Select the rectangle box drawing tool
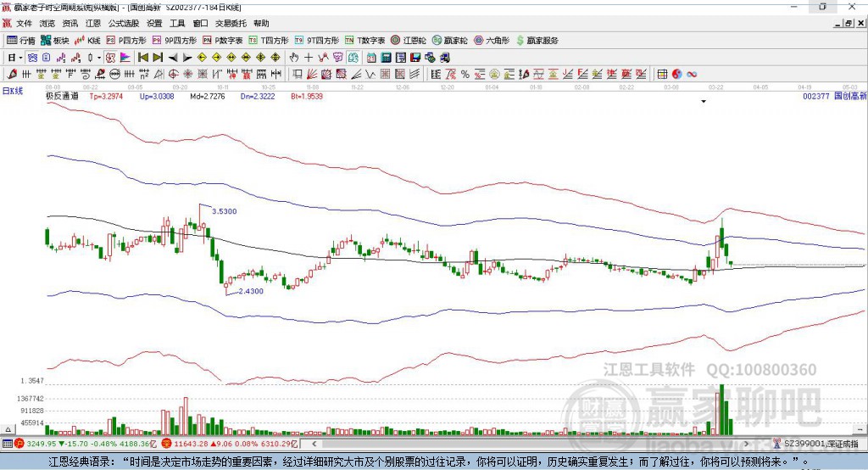The height and width of the screenshot is (470, 868). [x=298, y=75]
